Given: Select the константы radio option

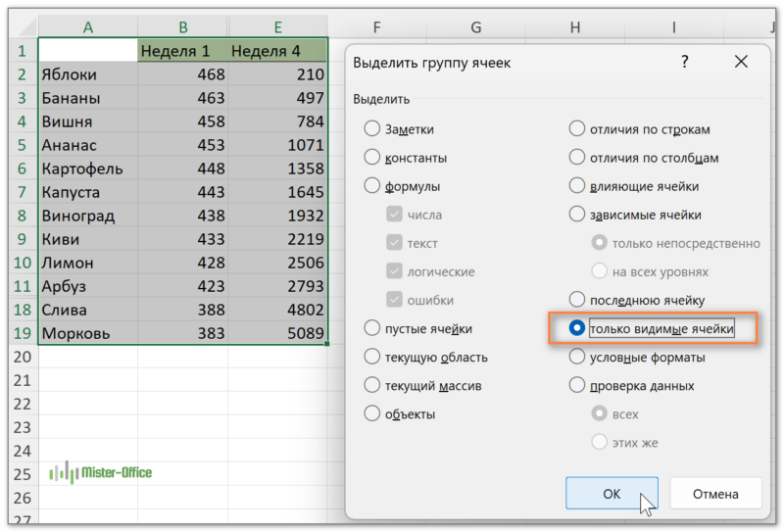Looking at the screenshot, I should pos(372,158).
